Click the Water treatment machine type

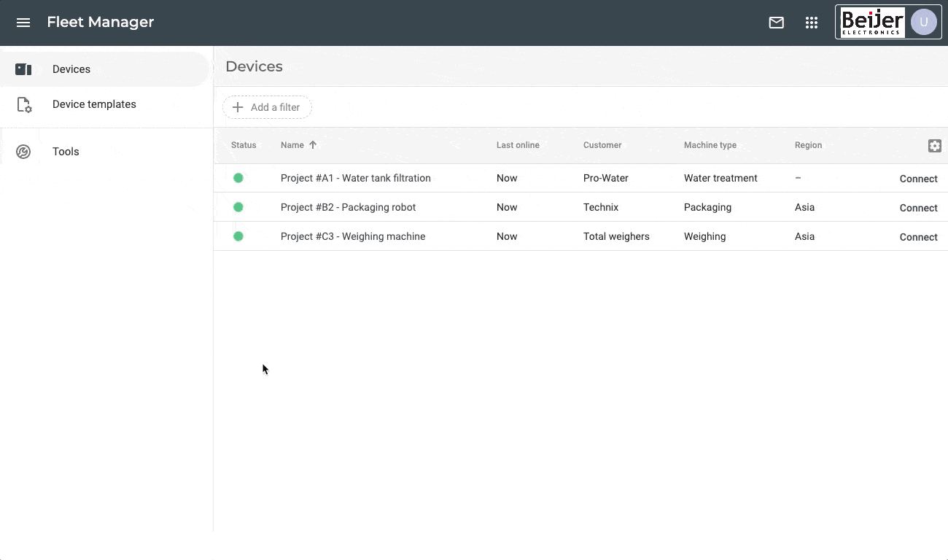coord(720,178)
